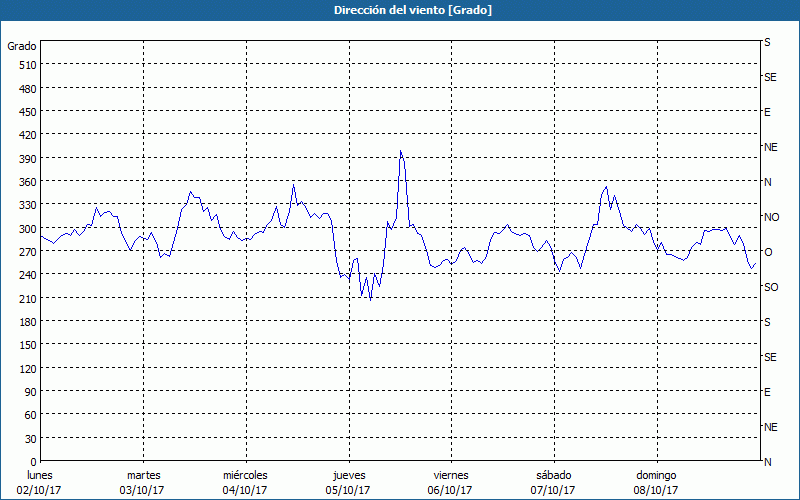The image size is (800, 500).
Task: Click the lowest dip of the blue line
Action: coord(370,299)
